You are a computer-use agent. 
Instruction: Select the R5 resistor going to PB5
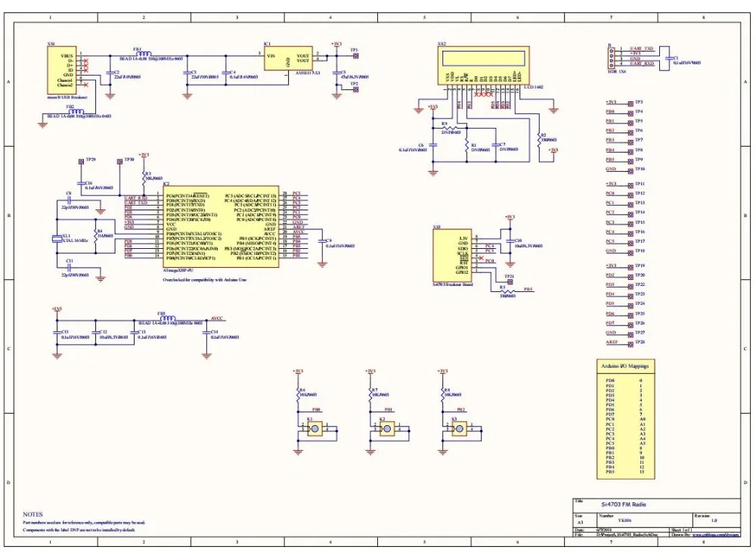pyautogui.click(x=508, y=291)
